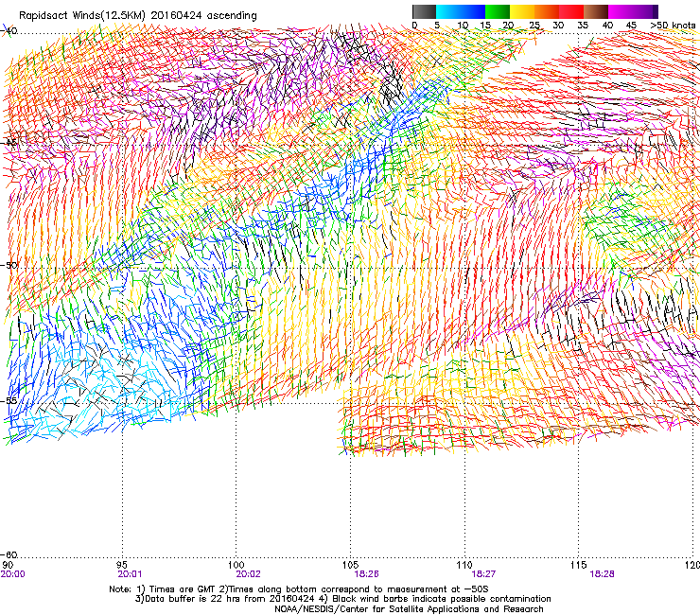Click the '90' longitude axis label
This screenshot has width=700, height=615.
coord(8,565)
